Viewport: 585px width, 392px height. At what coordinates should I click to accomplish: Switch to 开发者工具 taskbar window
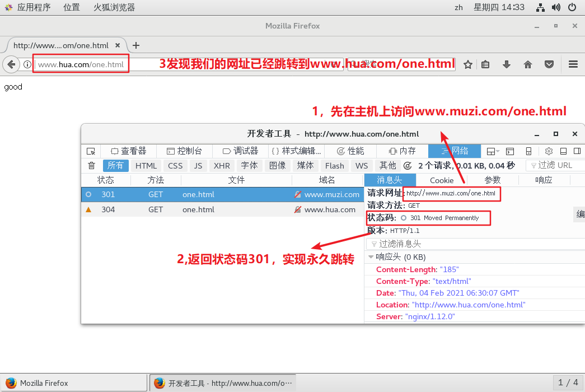click(x=223, y=383)
